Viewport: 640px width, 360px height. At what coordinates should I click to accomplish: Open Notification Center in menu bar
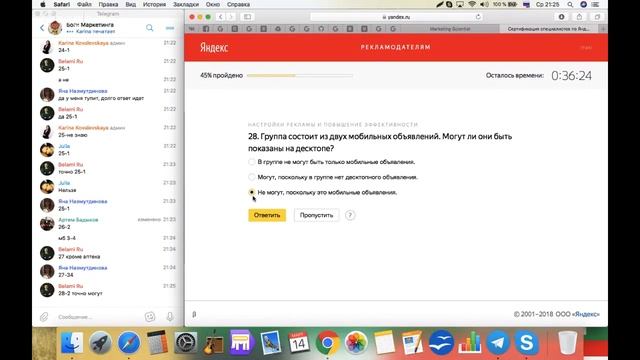(596, 4)
